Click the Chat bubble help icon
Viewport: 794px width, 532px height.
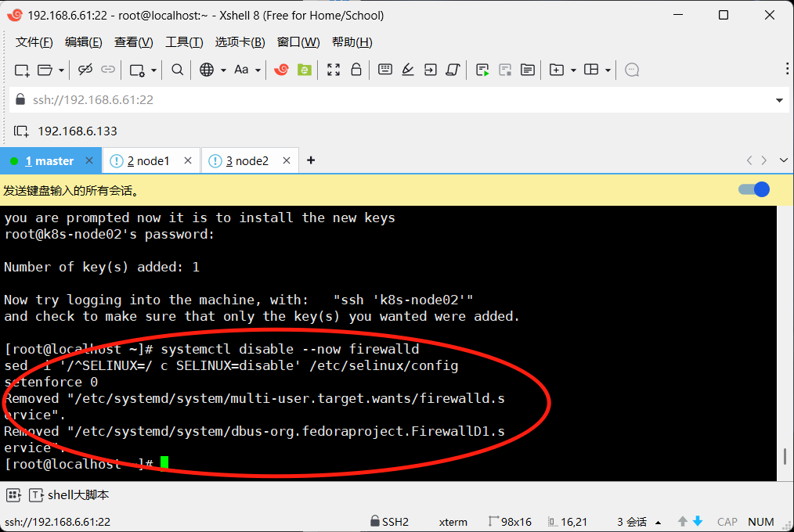632,70
